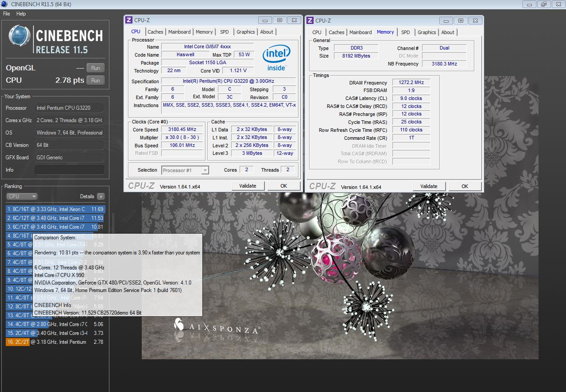Click the Specification field Pentium G3220
The image size is (566, 392).
[x=229, y=81]
